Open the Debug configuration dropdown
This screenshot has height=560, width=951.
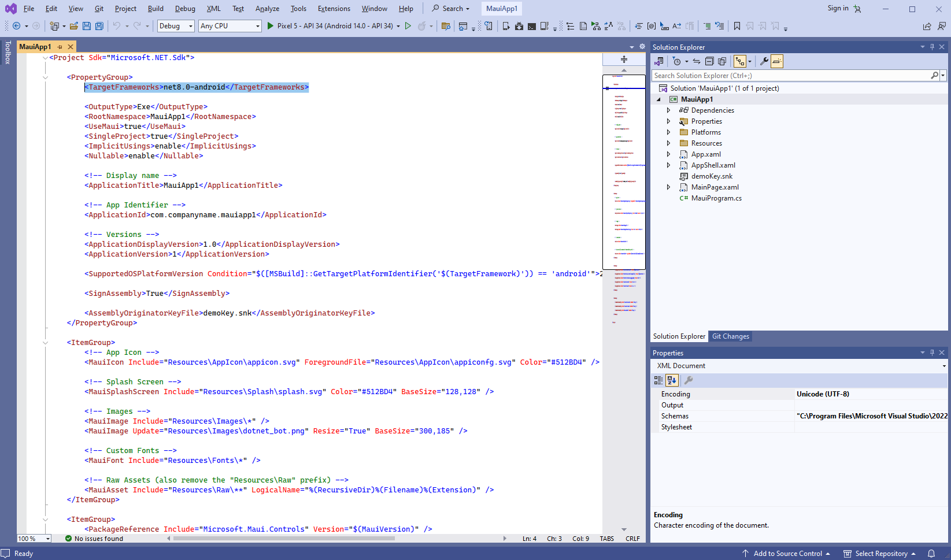coord(176,26)
